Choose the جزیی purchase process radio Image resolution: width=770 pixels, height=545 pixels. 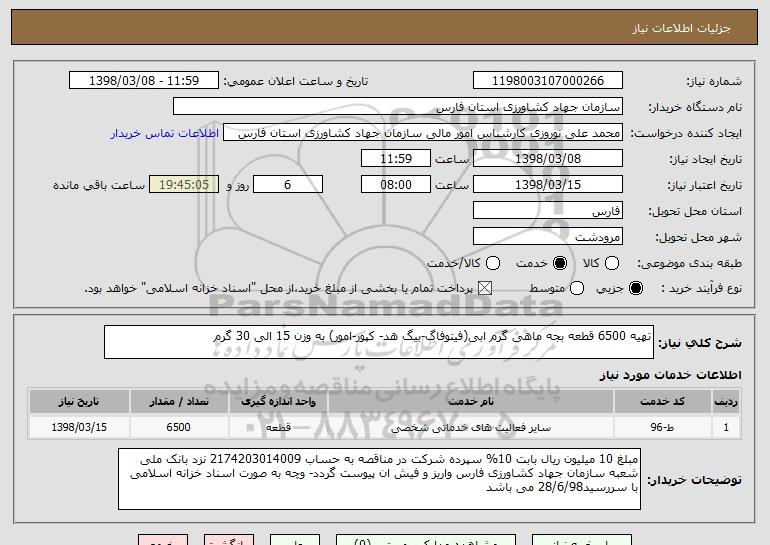coord(635,288)
